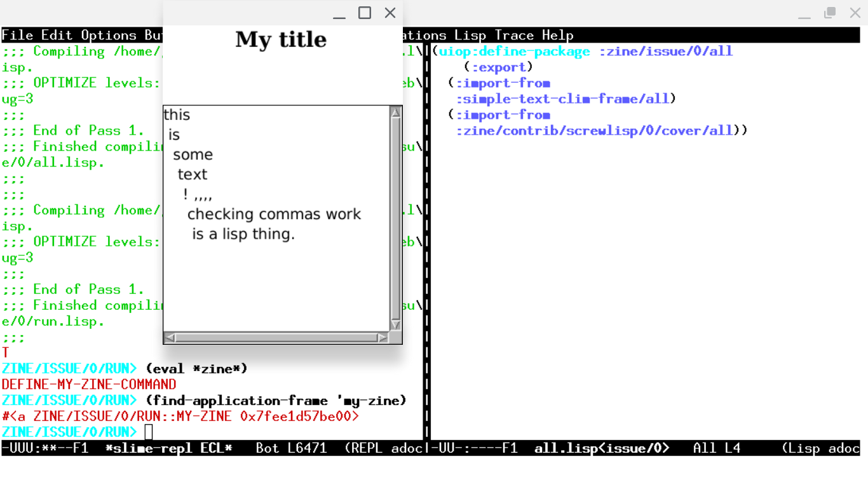Click first ';;; End of Pass 1.' line
The height and width of the screenshot is (487, 868).
[73, 131]
